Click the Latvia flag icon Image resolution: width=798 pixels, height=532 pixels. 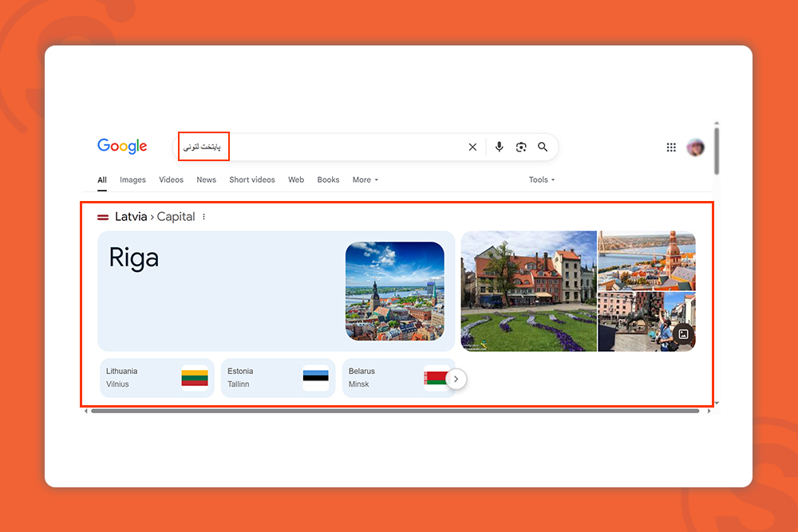coord(103,217)
